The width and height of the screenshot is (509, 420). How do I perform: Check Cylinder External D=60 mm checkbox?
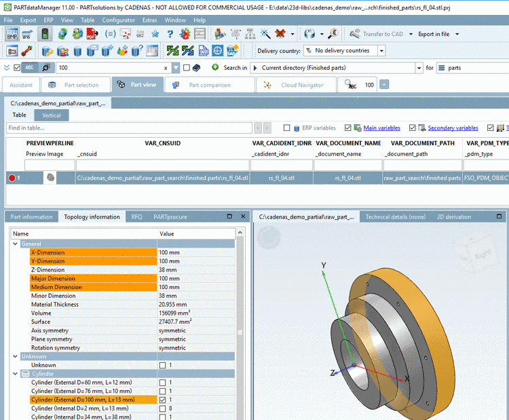[162, 383]
